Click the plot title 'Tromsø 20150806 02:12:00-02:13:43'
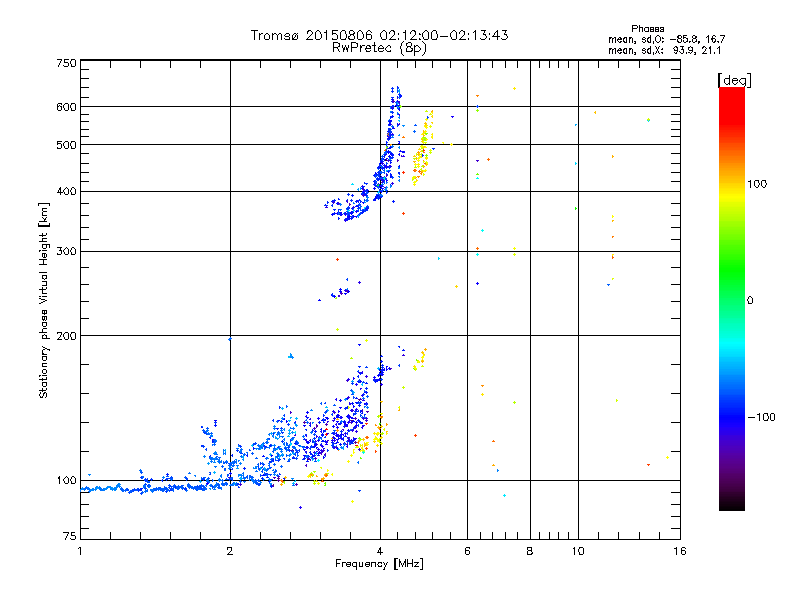The width and height of the screenshot is (800, 600). [x=379, y=35]
